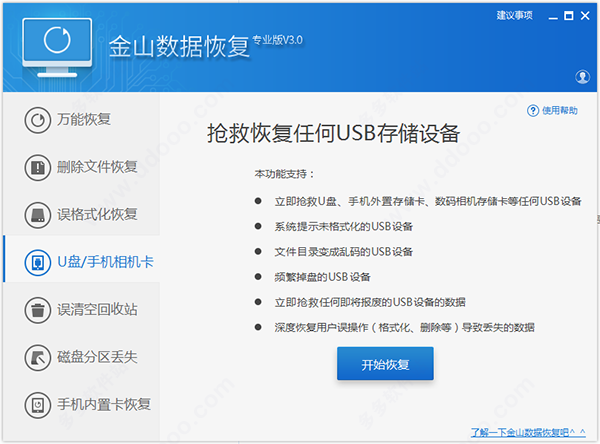
Task: Open 误清空回收站 recovery mode
Action: pos(97,309)
